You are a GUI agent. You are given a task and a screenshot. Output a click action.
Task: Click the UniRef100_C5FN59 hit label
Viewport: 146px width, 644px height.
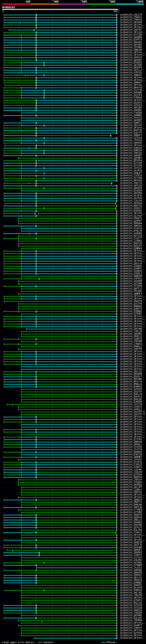(131, 620)
